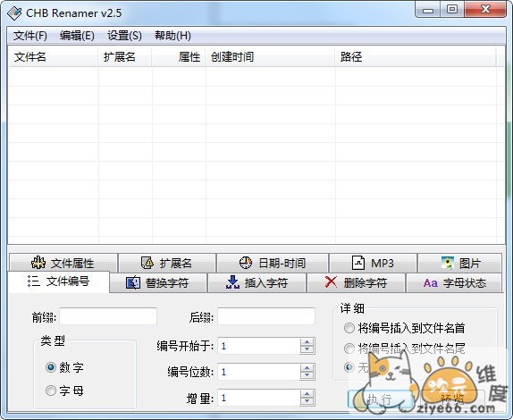Switch to the 字母状态 tab
513x420 pixels.
[x=454, y=282]
